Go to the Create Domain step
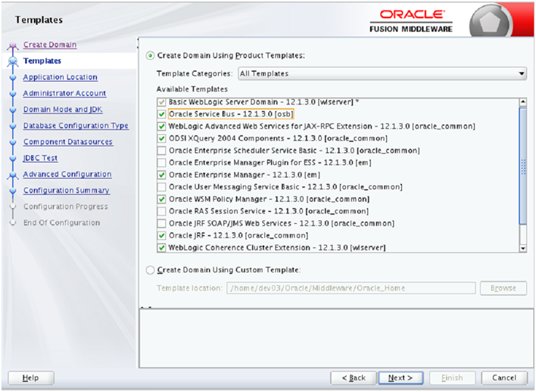The image size is (536, 392). click(50, 45)
